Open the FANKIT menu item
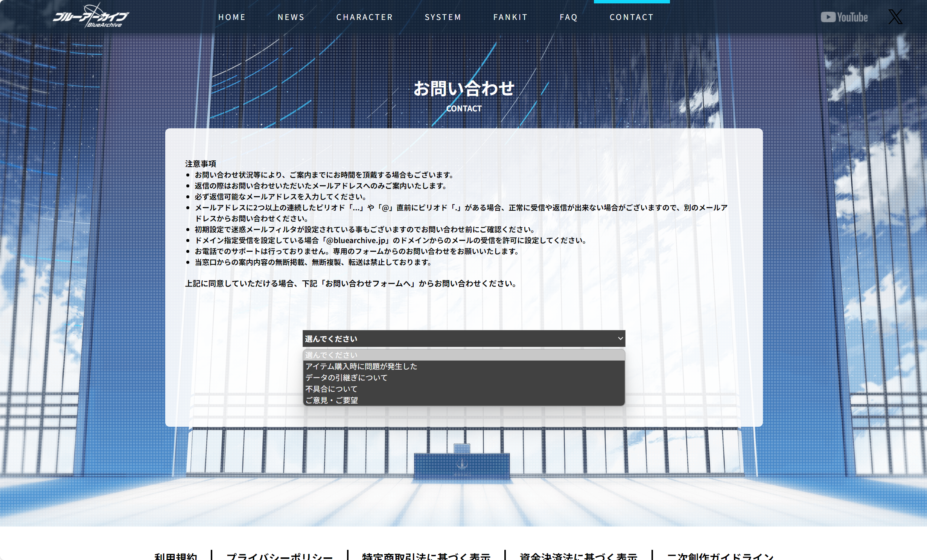The width and height of the screenshot is (927, 560). pyautogui.click(x=510, y=17)
